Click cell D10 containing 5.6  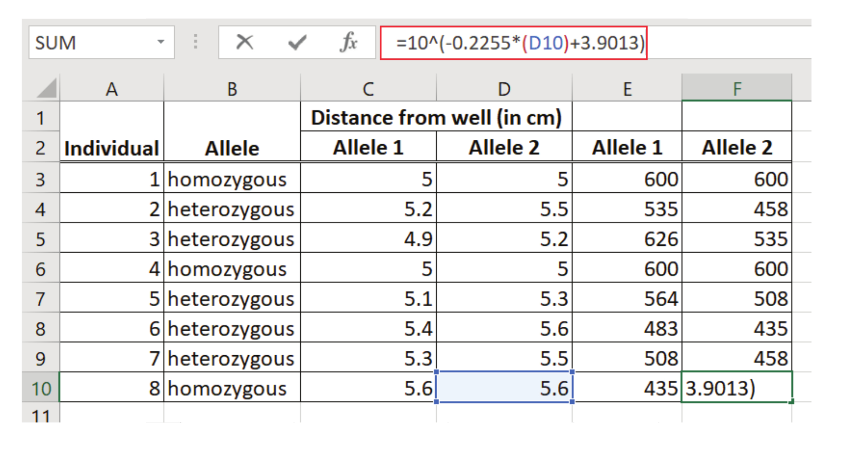tap(504, 388)
